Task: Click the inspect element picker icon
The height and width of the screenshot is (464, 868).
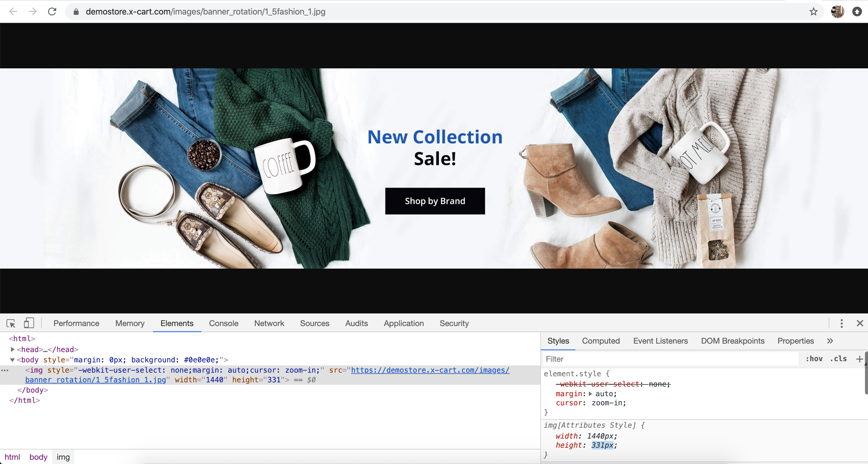Action: point(11,323)
